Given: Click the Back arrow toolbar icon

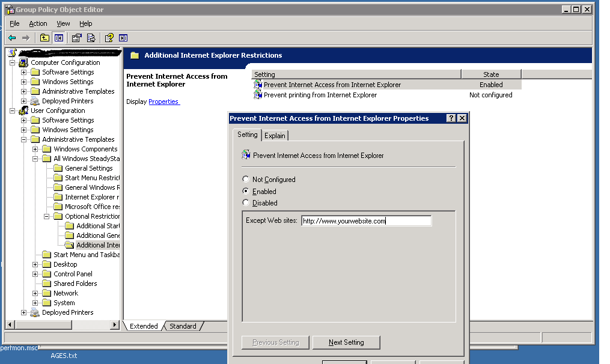Looking at the screenshot, I should pos(12,38).
